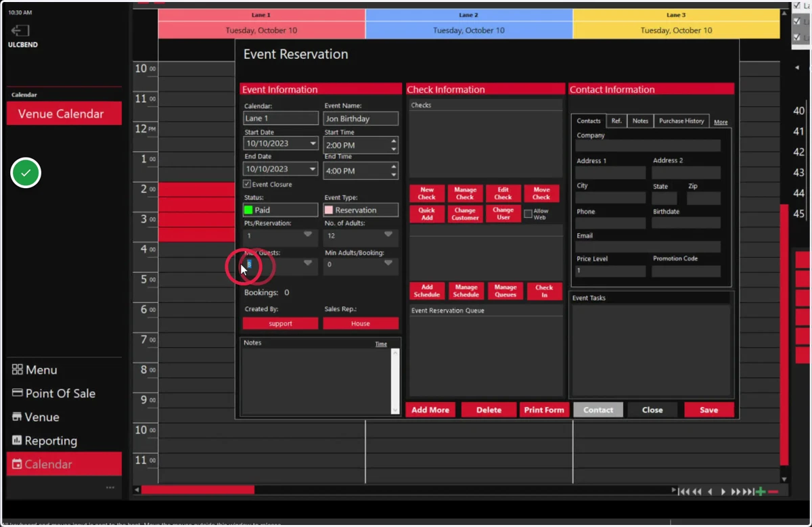Click the red minus zoom icon

coord(773,492)
